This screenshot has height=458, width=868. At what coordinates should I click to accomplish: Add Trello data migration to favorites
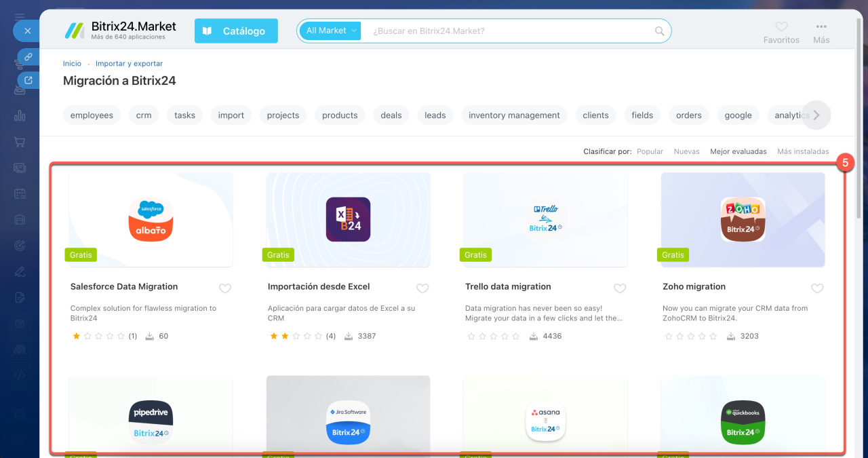[x=620, y=288]
